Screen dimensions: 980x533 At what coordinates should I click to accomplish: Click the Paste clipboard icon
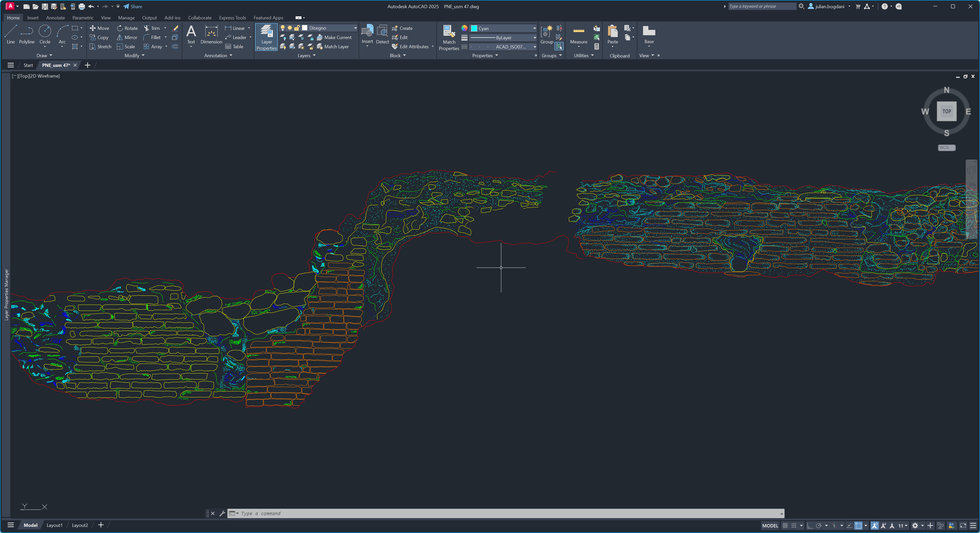613,35
